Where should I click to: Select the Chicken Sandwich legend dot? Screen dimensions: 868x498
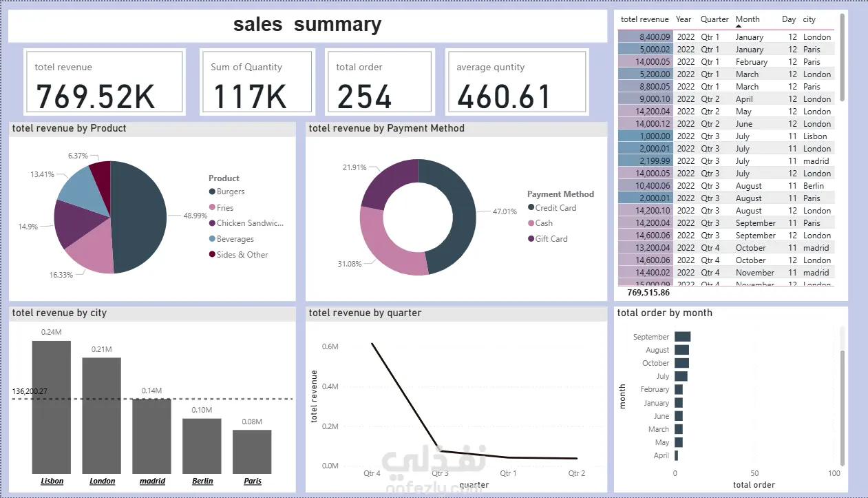tap(212, 223)
